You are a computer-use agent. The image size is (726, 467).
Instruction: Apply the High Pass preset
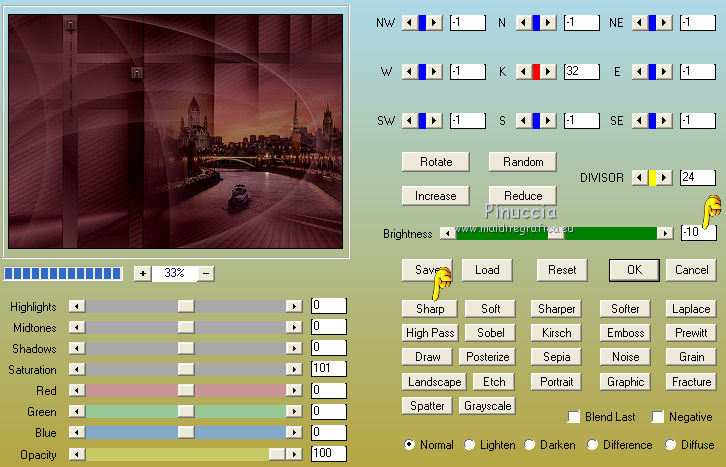(430, 333)
